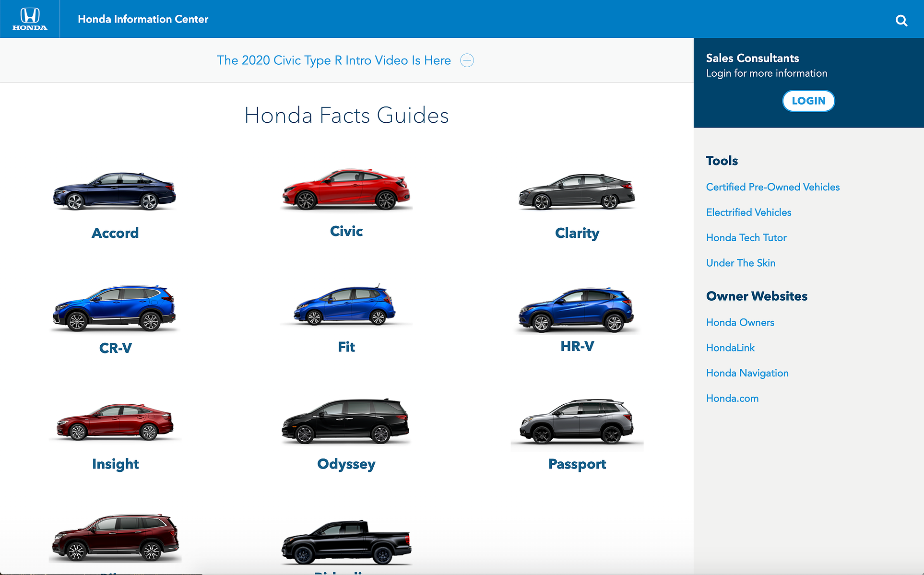The image size is (924, 575).
Task: Open the Odyssey facts guide label
Action: (346, 464)
